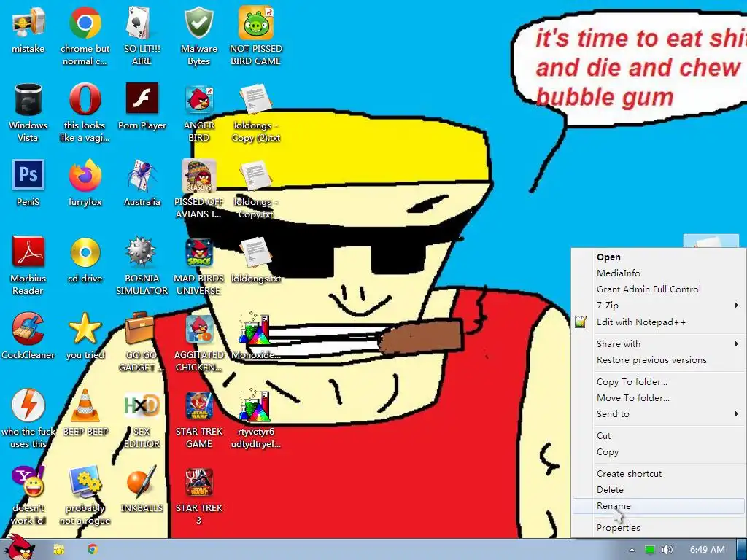The image size is (747, 560).
Task: Click the green tray icon
Action: coord(650,550)
